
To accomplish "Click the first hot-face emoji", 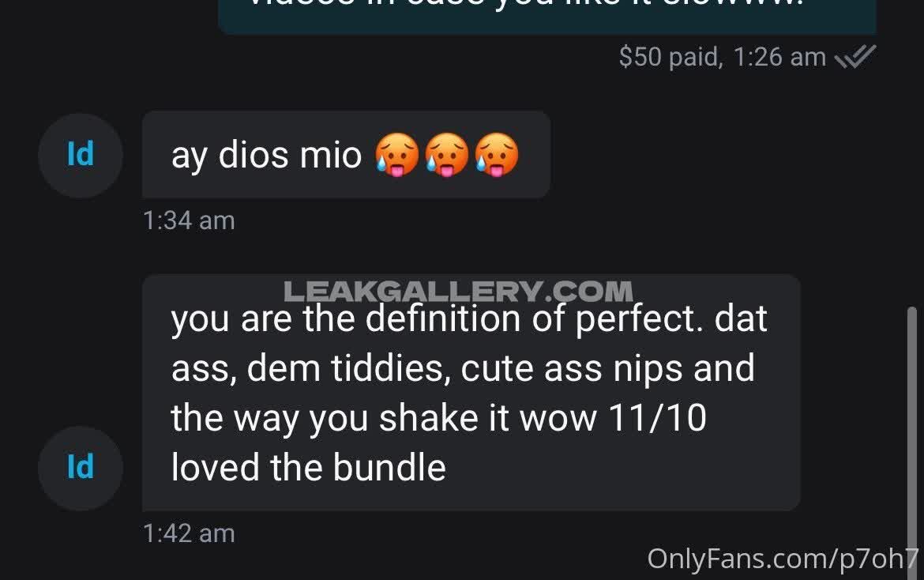I will pyautogui.click(x=397, y=155).
